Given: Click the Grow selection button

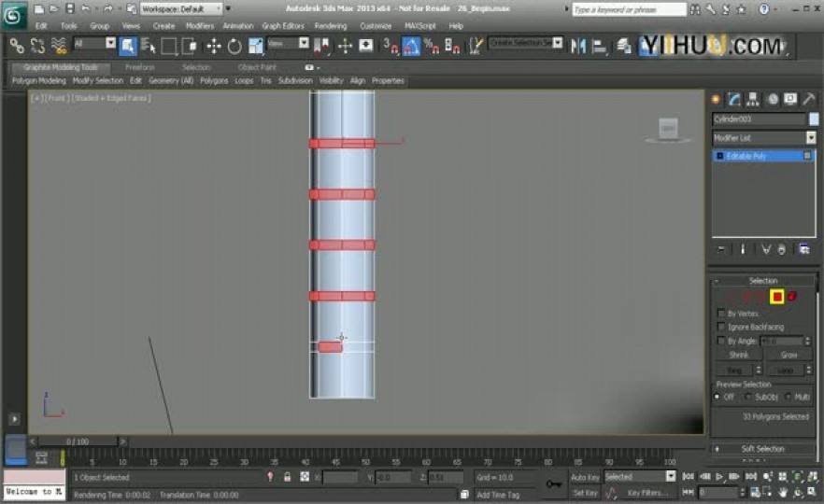Looking at the screenshot, I should [x=788, y=355].
